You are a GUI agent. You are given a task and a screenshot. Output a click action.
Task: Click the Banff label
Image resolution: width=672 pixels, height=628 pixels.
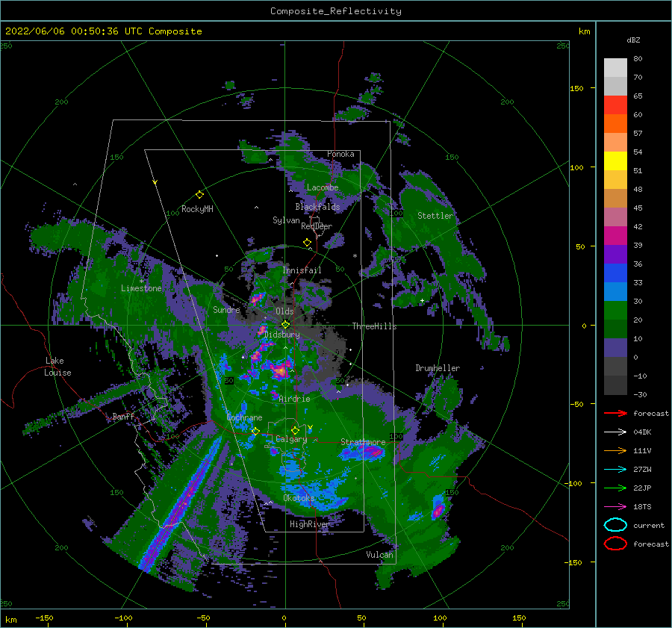[123, 416]
